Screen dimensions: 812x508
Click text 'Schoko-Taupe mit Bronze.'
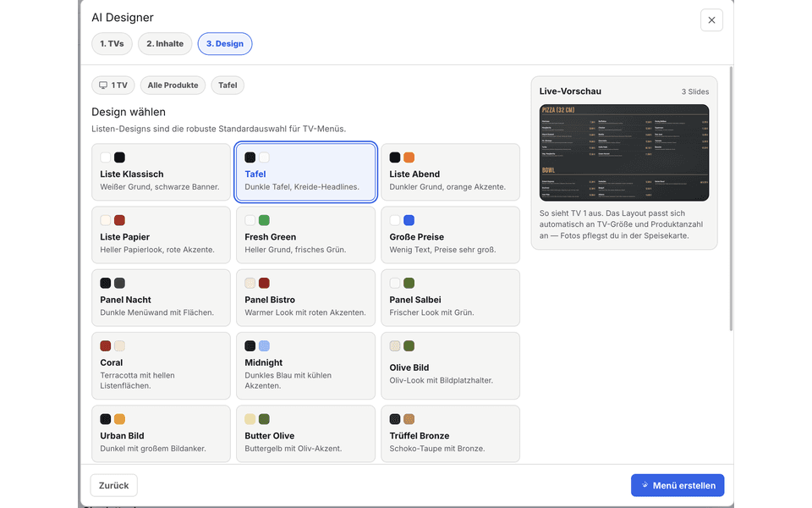click(437, 449)
